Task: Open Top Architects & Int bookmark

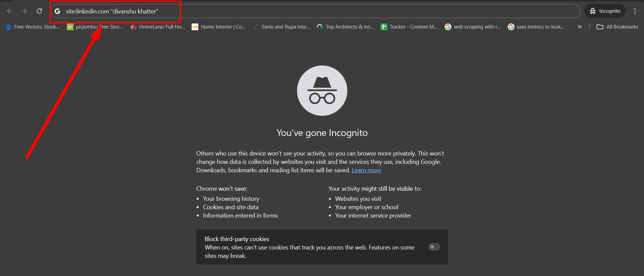Action: [x=345, y=27]
